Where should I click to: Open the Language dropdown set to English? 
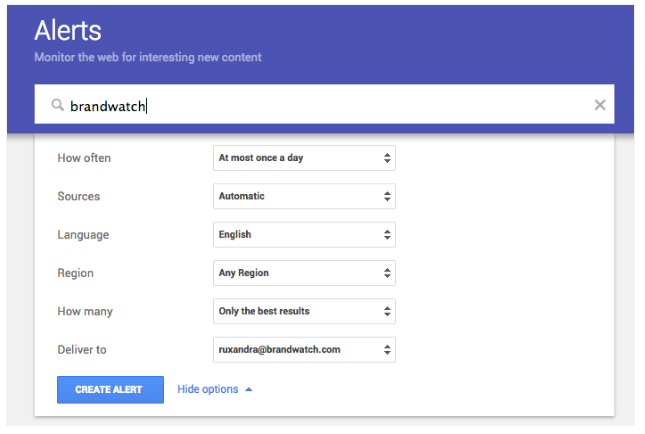304,235
